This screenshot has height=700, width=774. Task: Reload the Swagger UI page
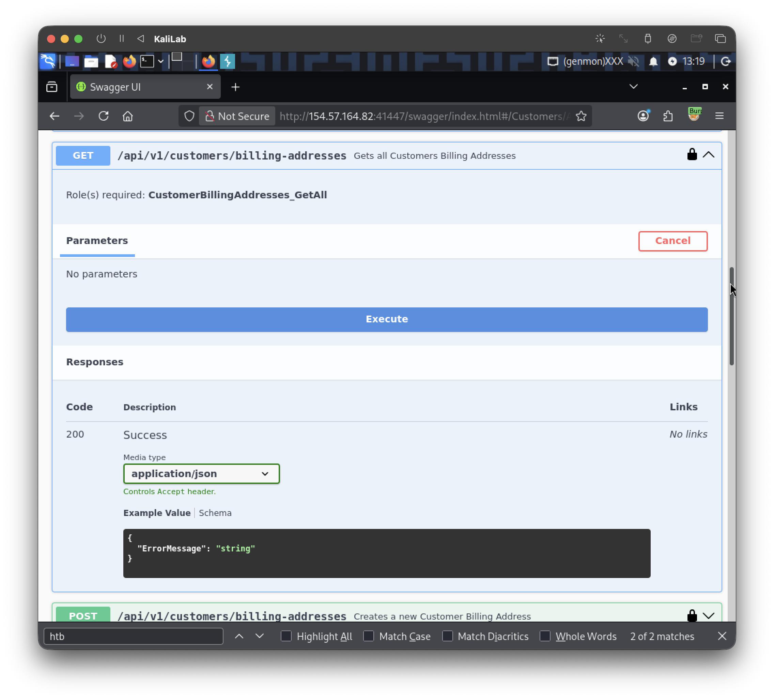point(104,116)
